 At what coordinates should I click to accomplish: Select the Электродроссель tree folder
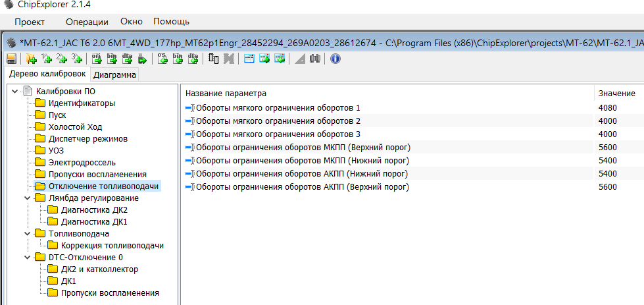82,162
